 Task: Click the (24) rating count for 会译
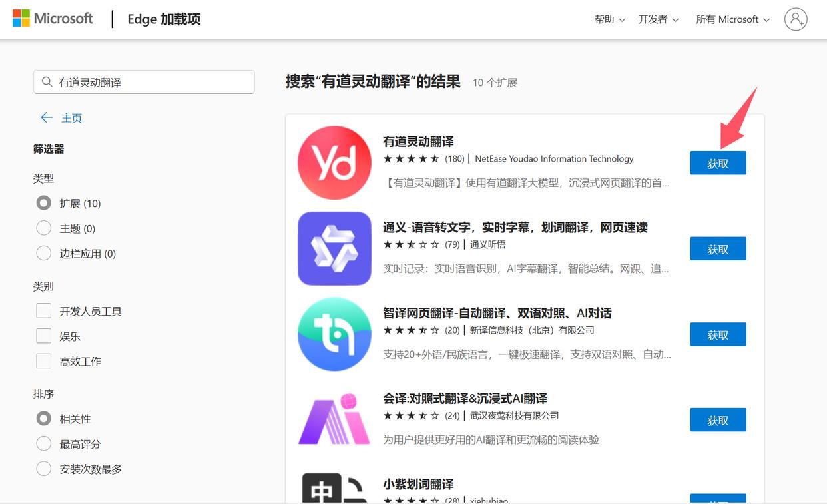coord(453,415)
